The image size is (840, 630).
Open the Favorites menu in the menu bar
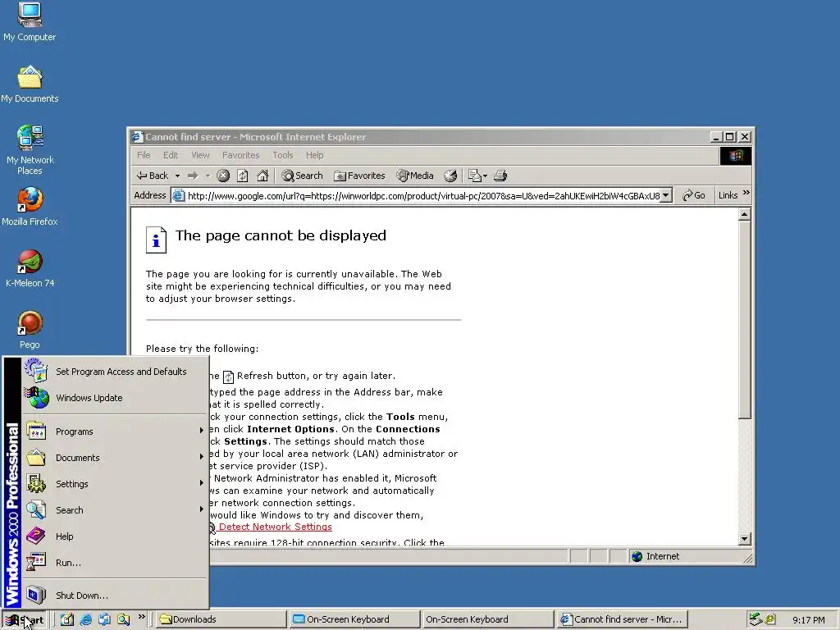tap(240, 155)
